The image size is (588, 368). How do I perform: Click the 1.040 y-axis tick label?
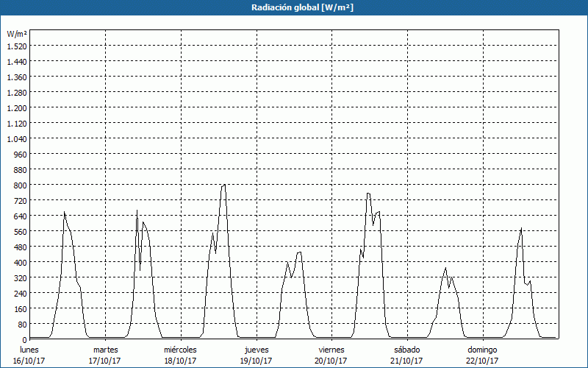[16, 138]
